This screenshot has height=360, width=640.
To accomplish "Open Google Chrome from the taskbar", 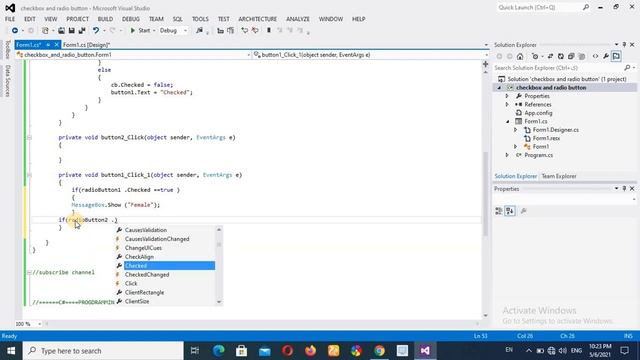I will tap(379, 351).
